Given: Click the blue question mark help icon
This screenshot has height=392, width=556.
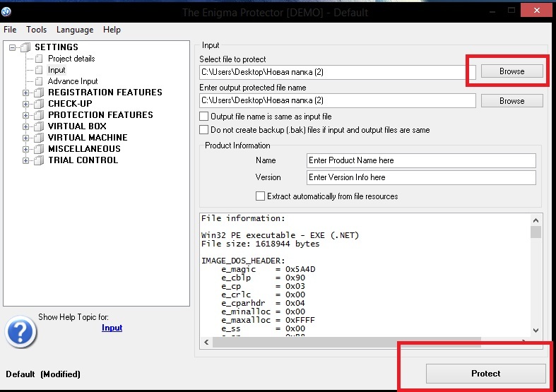Looking at the screenshot, I should (x=20, y=332).
